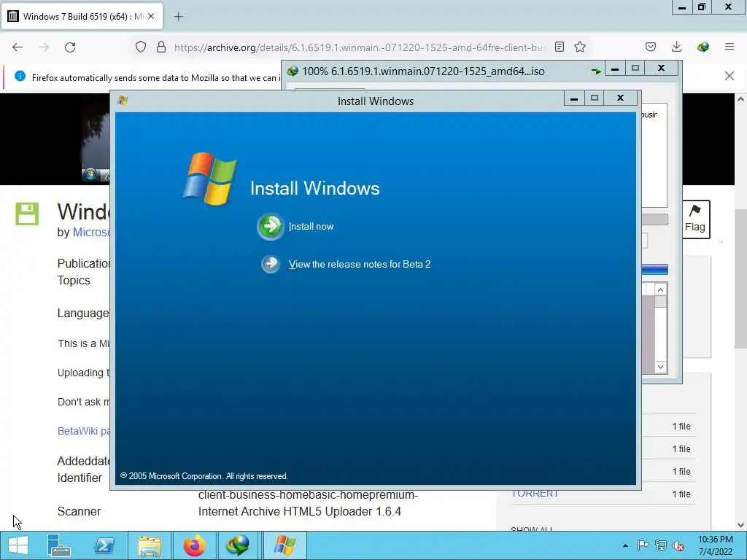Open the Action Center flag icon
The width and height of the screenshot is (747, 560).
[x=643, y=545]
